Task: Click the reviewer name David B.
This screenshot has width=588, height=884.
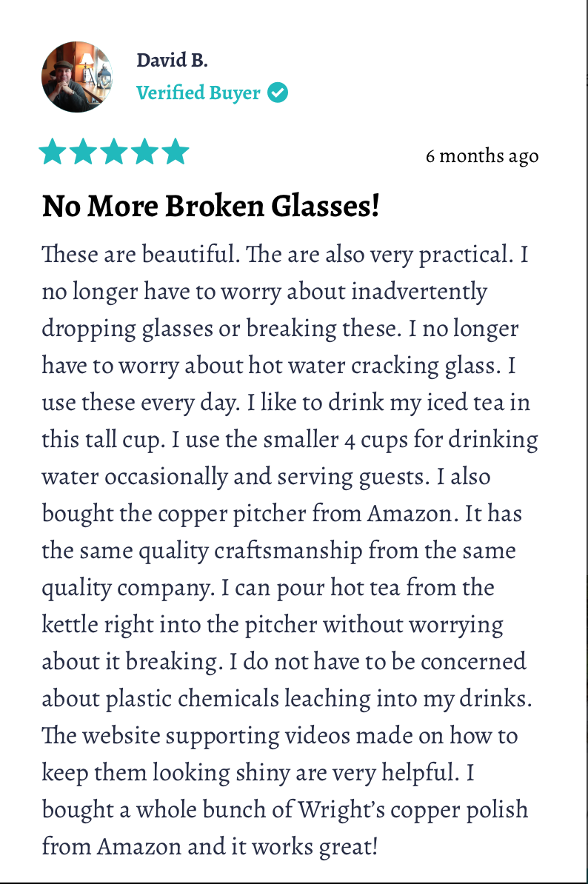Action: click(x=172, y=61)
